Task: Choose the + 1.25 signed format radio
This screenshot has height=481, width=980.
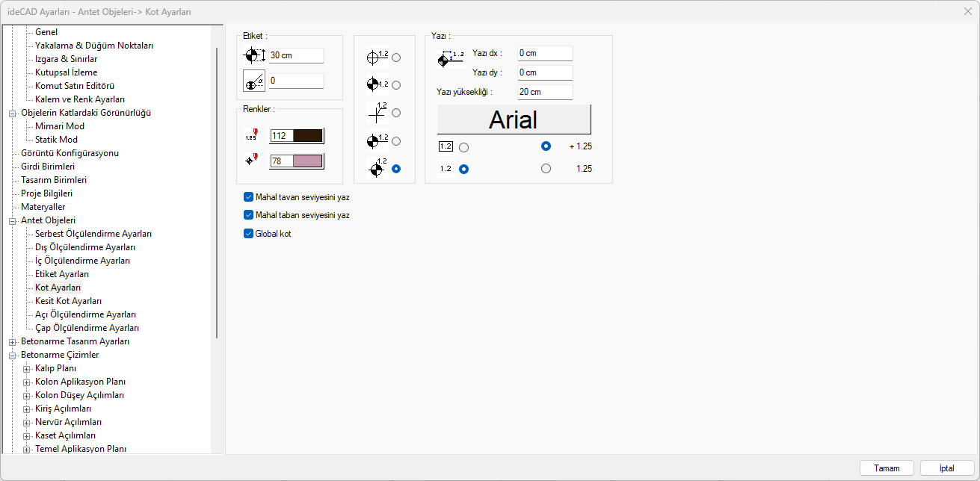Action: [x=546, y=146]
